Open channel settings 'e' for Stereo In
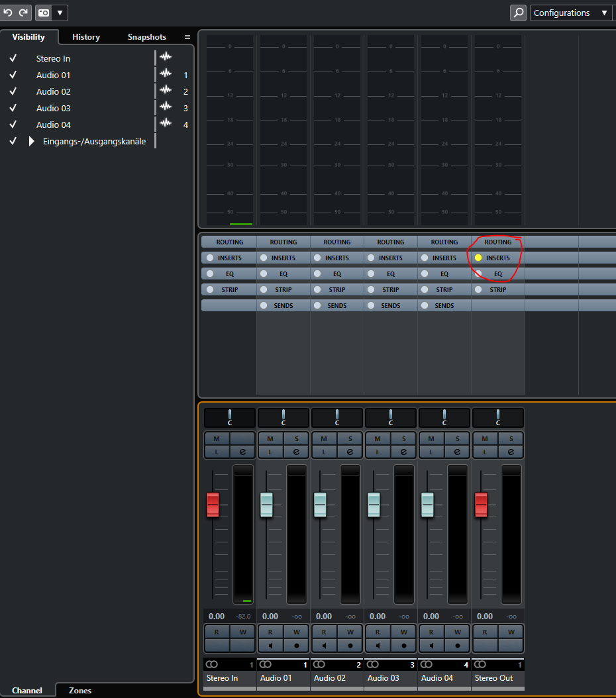 pyautogui.click(x=242, y=452)
